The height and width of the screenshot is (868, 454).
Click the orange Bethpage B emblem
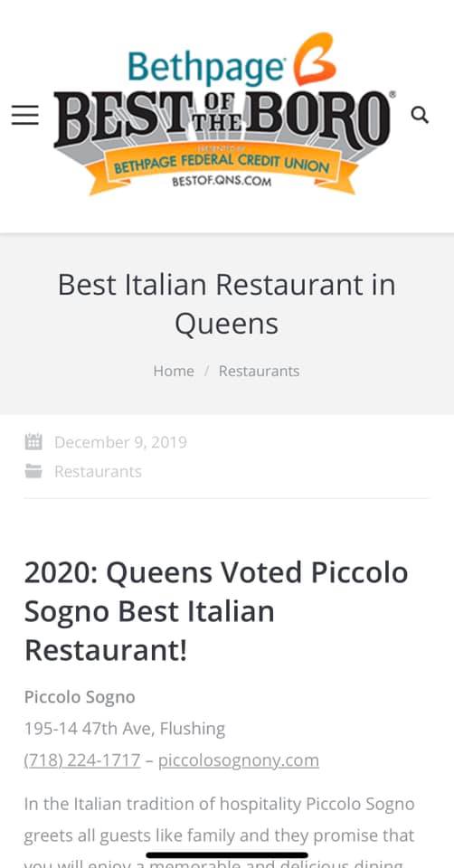click(314, 59)
